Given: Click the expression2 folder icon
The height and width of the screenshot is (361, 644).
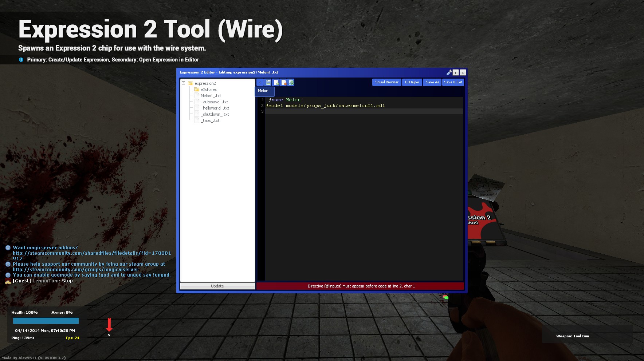Looking at the screenshot, I should coord(191,83).
